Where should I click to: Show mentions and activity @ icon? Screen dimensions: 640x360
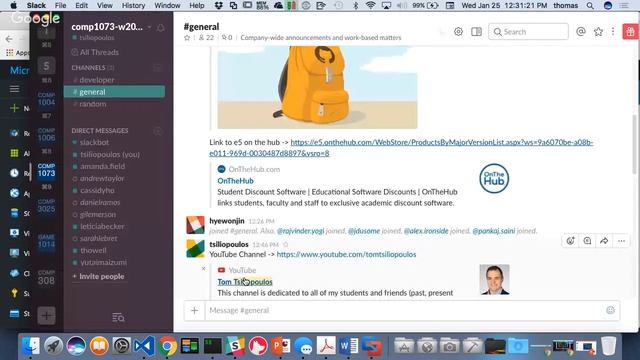[x=581, y=31]
